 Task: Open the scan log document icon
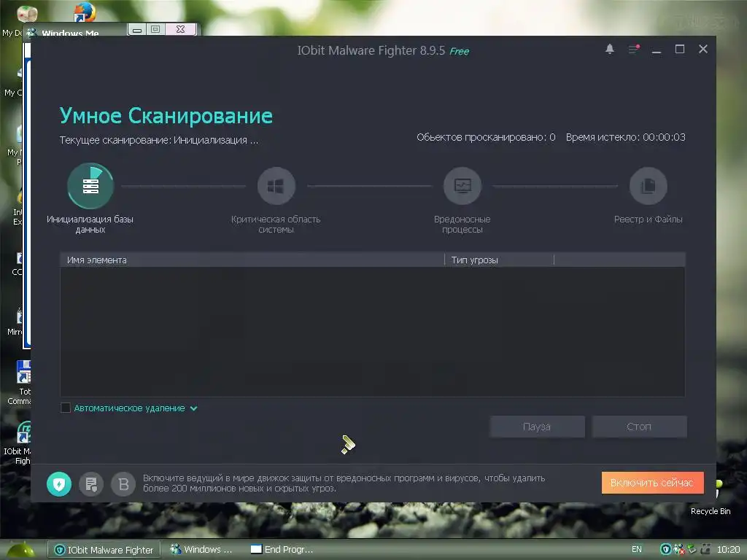(91, 484)
